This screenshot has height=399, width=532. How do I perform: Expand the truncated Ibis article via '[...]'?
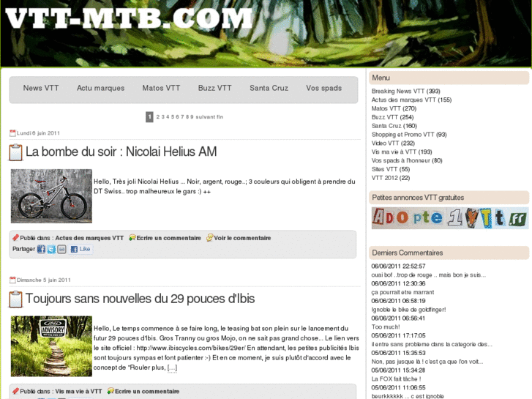173,368
